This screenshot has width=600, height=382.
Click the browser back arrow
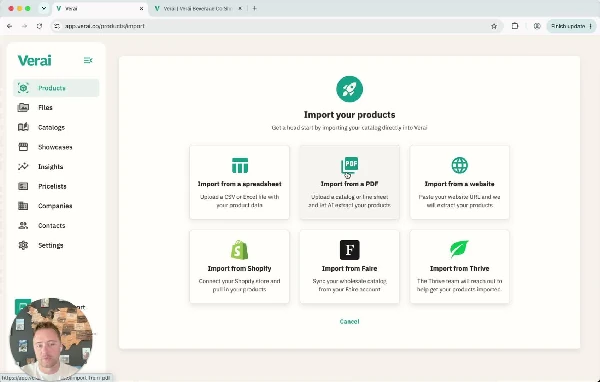tap(10, 26)
